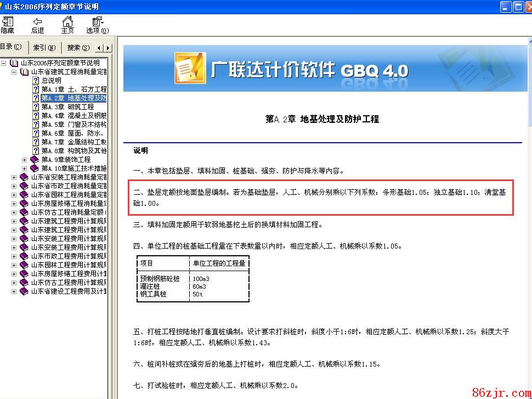
Task: Click the 总说明 help page icon
Action: 36,81
